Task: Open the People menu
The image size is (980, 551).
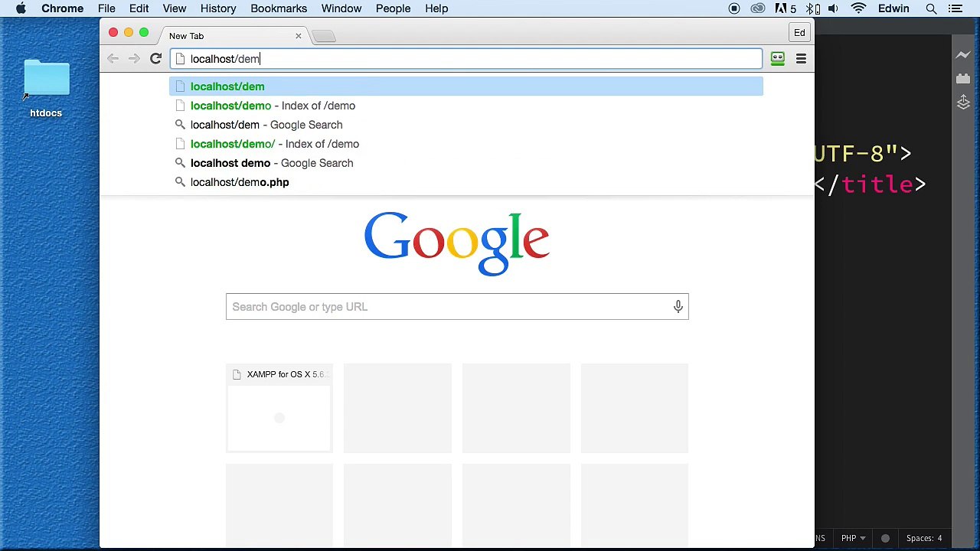Action: 393,8
